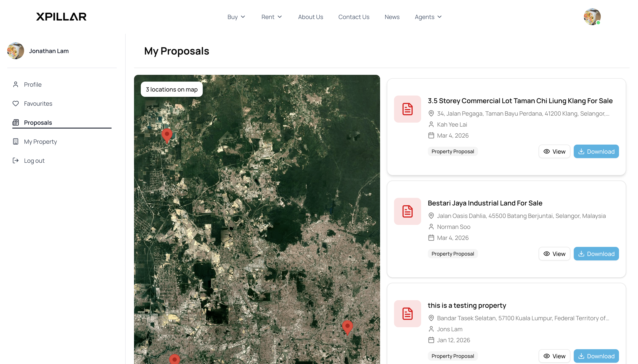Open the Contact Us page
Viewport: 638px width, 364px height.
(354, 17)
